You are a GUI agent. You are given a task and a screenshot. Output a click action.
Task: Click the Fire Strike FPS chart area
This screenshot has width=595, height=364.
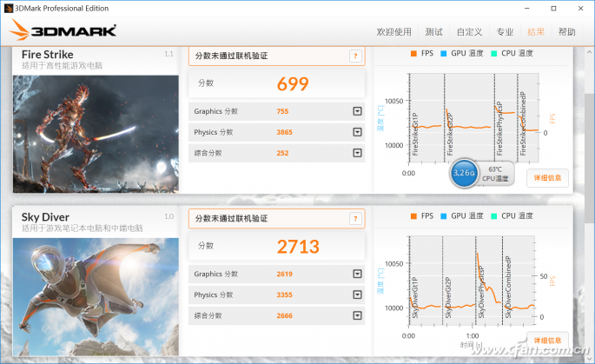tap(473, 118)
